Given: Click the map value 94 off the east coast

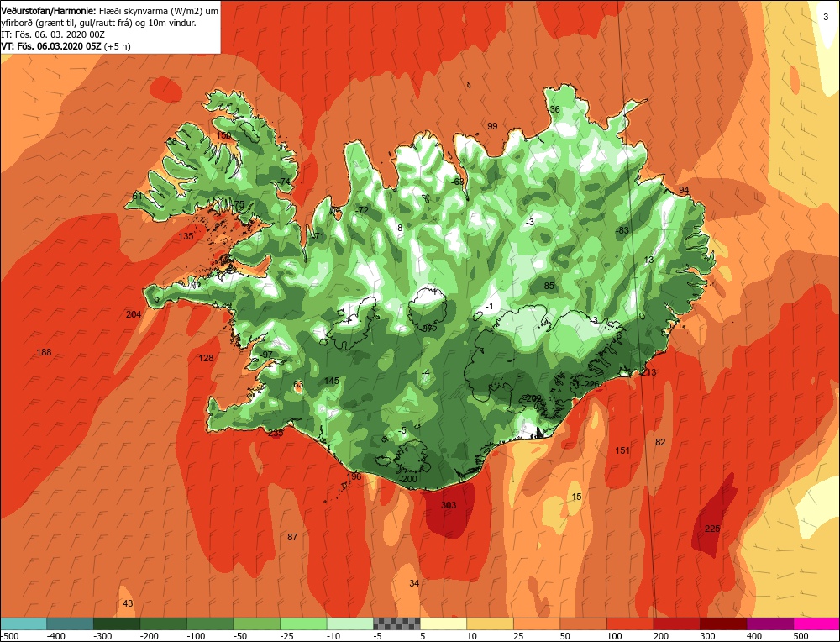Looking at the screenshot, I should tap(684, 190).
